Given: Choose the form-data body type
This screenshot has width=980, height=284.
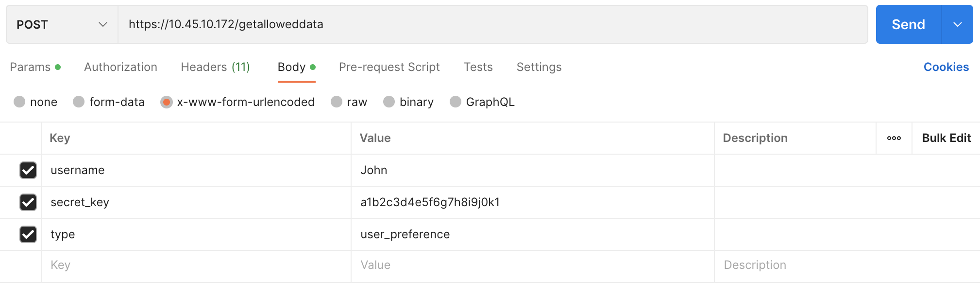Looking at the screenshot, I should coord(78,102).
